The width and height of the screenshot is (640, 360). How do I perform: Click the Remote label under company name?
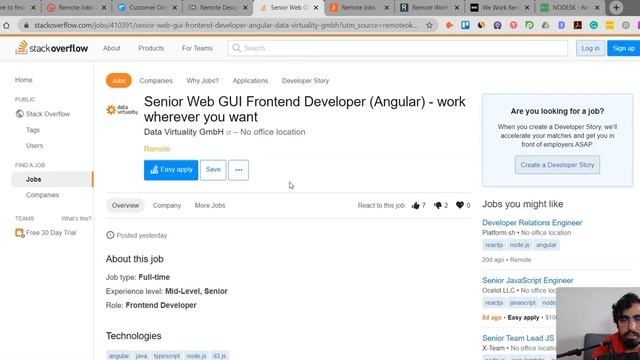pyautogui.click(x=157, y=149)
